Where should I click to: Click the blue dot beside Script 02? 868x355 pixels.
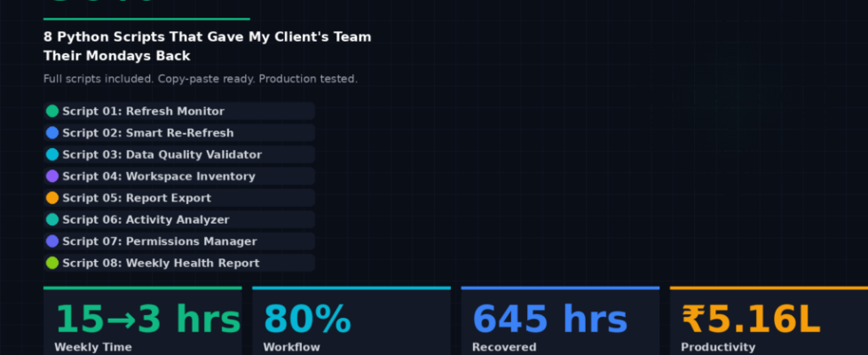point(52,133)
